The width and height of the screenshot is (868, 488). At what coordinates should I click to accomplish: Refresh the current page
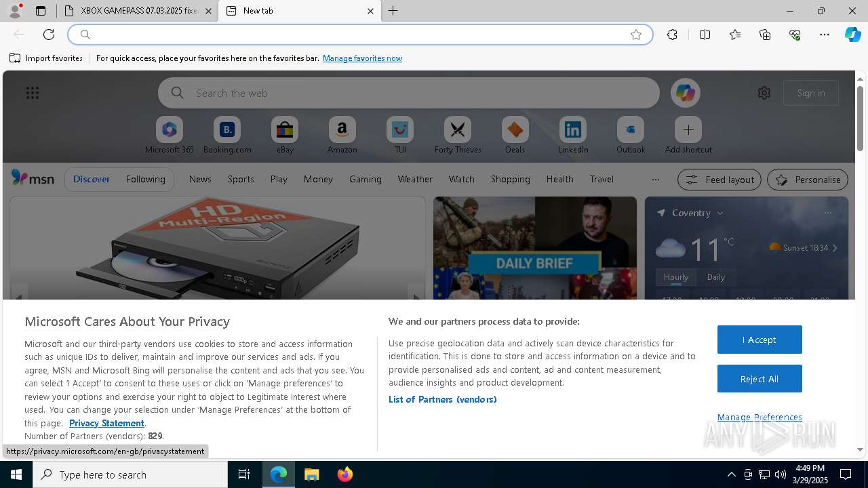tap(49, 35)
